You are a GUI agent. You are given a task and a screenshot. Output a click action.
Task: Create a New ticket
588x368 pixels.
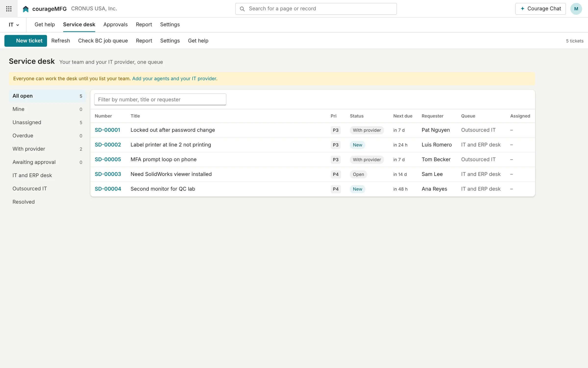coord(26,41)
